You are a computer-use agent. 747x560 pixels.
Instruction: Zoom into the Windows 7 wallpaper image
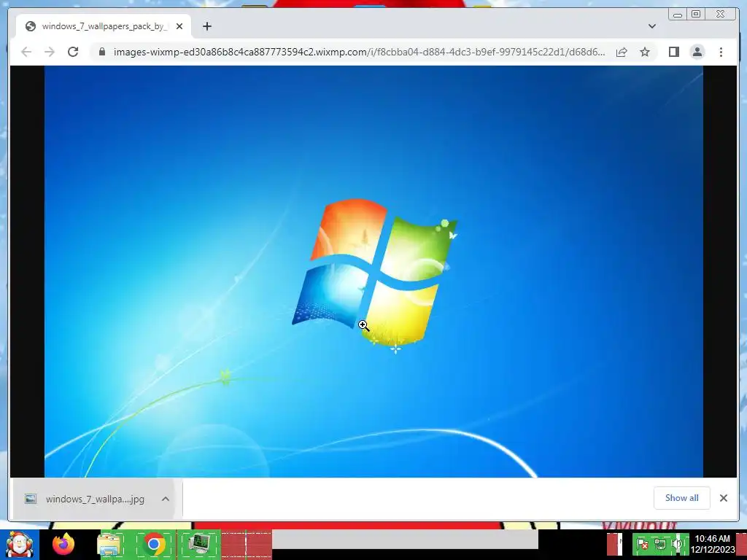[x=373, y=271]
